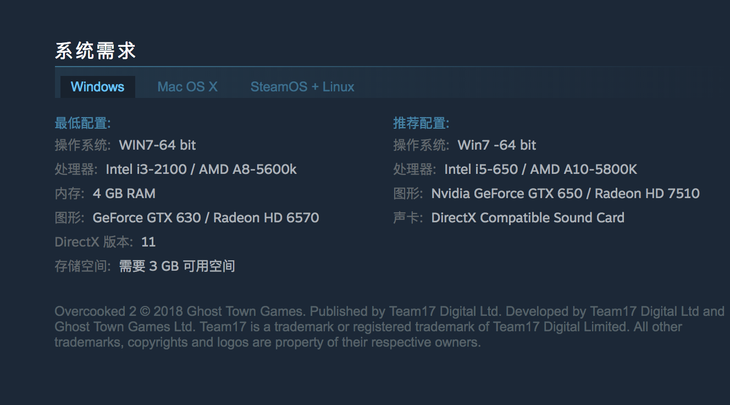Click the 需要 3 GB 可用空间 storage text
The width and height of the screenshot is (730, 405).
click(x=177, y=266)
